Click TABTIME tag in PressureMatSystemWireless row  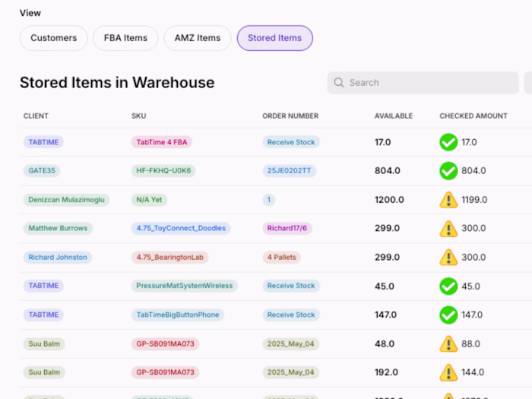[x=43, y=286]
